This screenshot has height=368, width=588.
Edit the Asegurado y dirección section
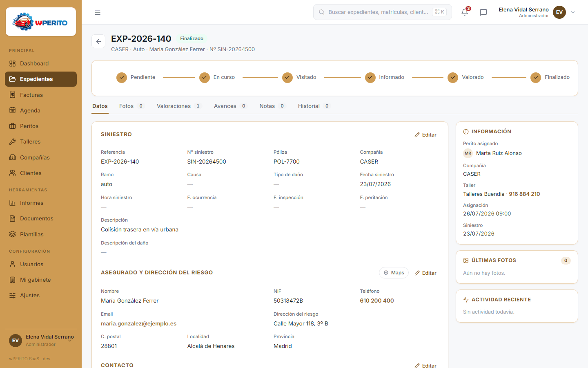click(x=425, y=273)
